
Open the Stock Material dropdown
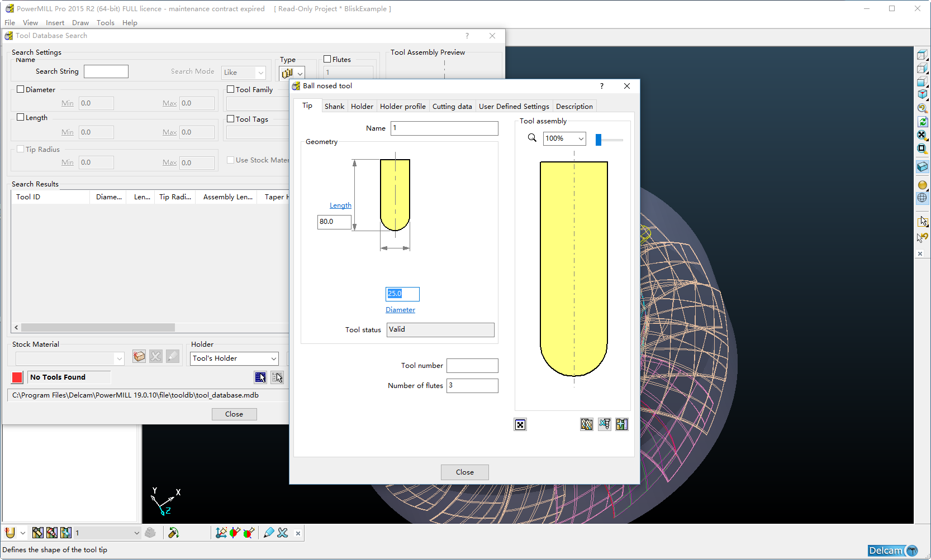[x=70, y=358]
